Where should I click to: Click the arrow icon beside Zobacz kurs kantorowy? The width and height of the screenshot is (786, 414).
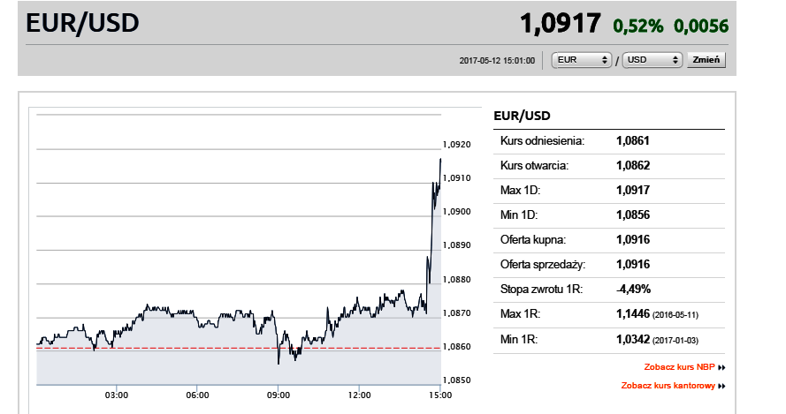tap(721, 386)
